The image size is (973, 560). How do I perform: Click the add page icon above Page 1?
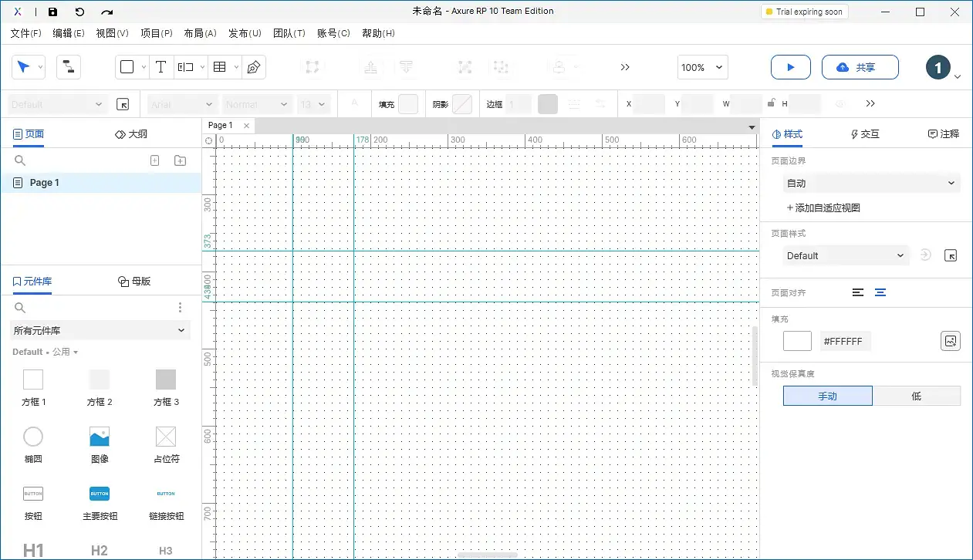(154, 160)
